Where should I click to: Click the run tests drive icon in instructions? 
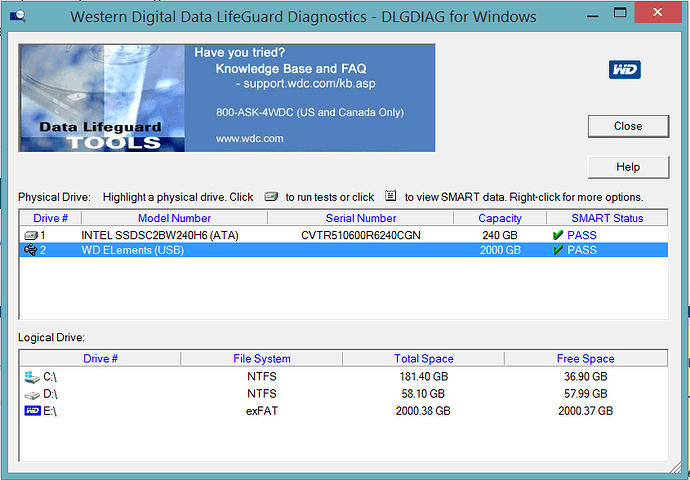point(271,197)
